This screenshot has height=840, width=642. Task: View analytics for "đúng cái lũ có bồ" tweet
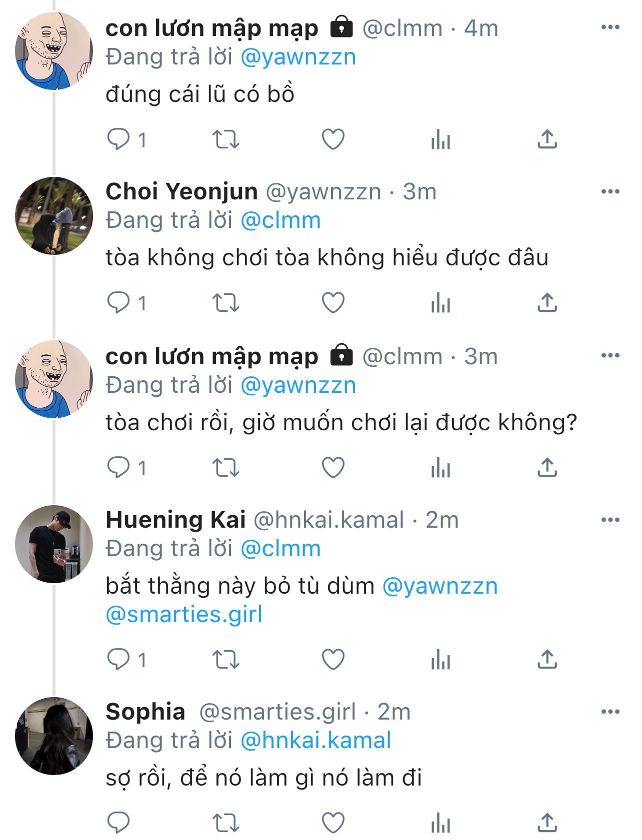point(440,139)
